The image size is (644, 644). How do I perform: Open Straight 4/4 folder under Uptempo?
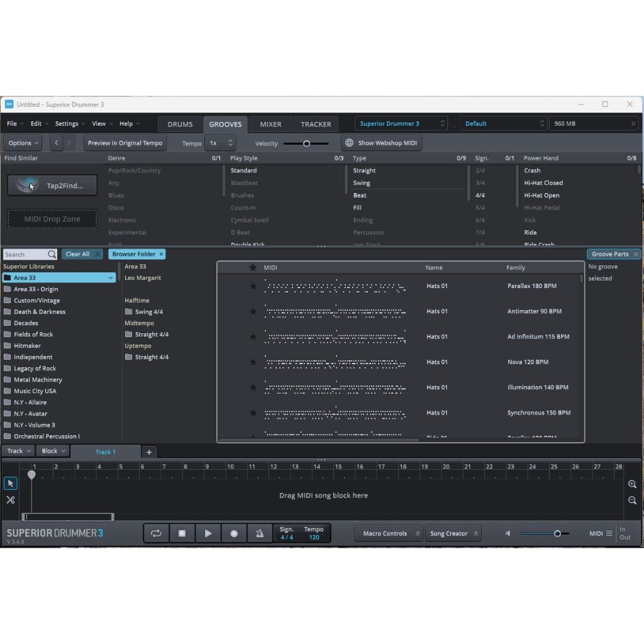tap(147, 357)
